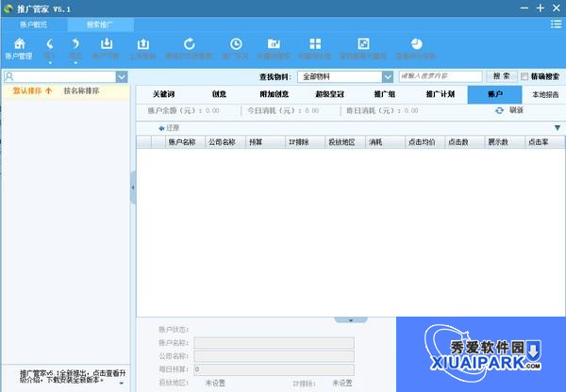Viewport: 566px width, 392px height.
Task: Click the circular-arrow restore toolbar icon
Action: 190,44
